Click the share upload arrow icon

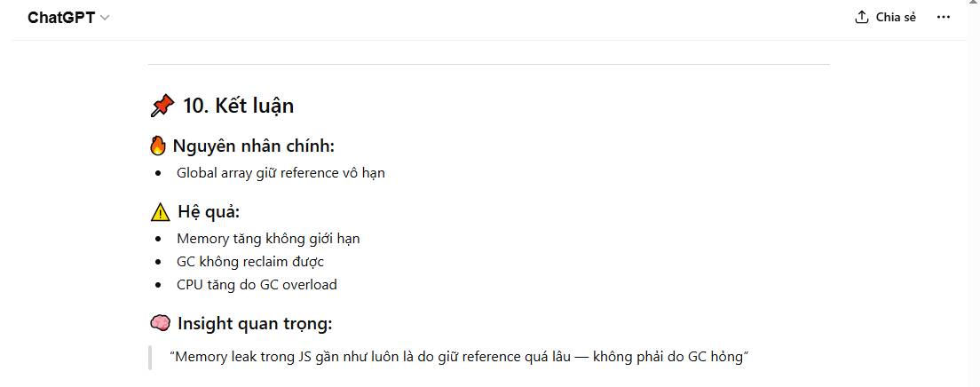click(861, 18)
